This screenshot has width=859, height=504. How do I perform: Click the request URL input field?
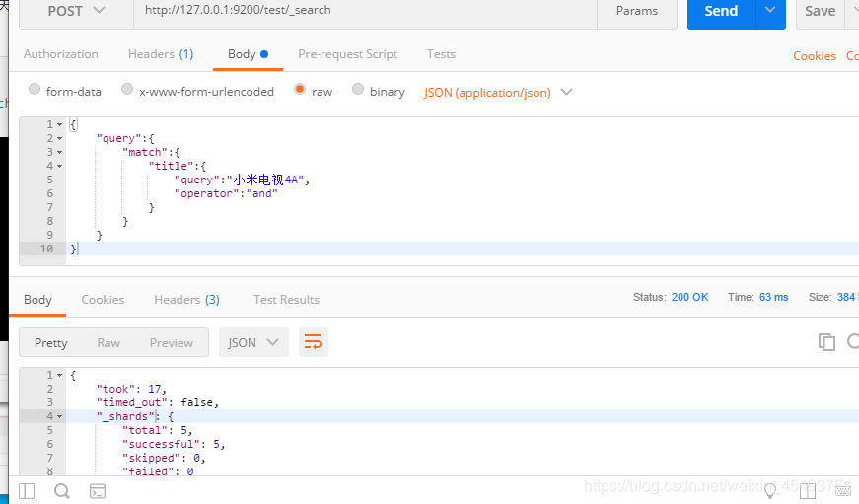(x=366, y=11)
